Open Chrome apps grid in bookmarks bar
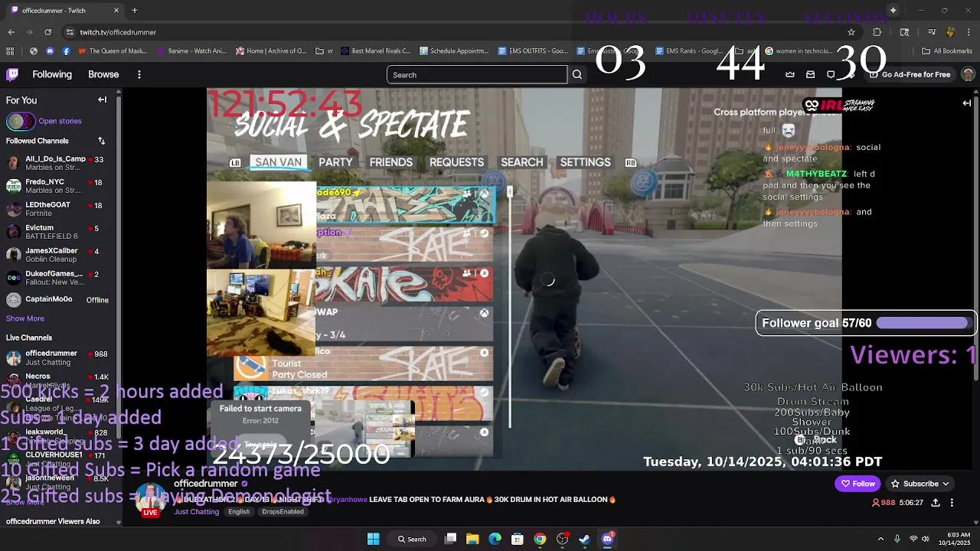The height and width of the screenshot is (551, 980). [x=10, y=51]
